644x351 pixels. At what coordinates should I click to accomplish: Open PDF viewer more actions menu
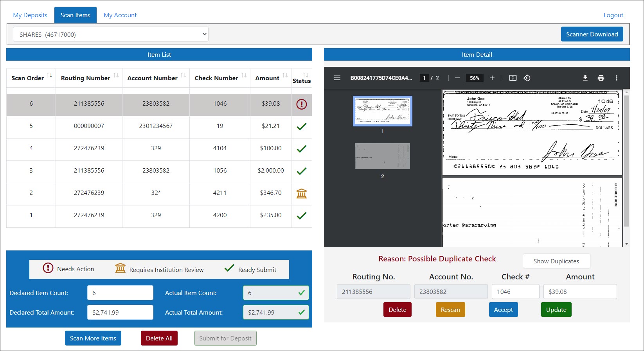point(616,78)
